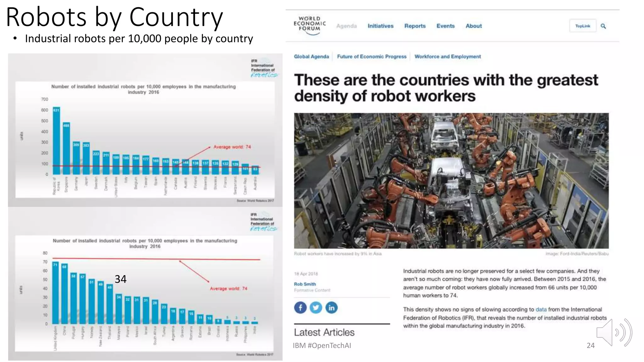
Task: Click the Latest Articles heading
Action: click(x=324, y=332)
